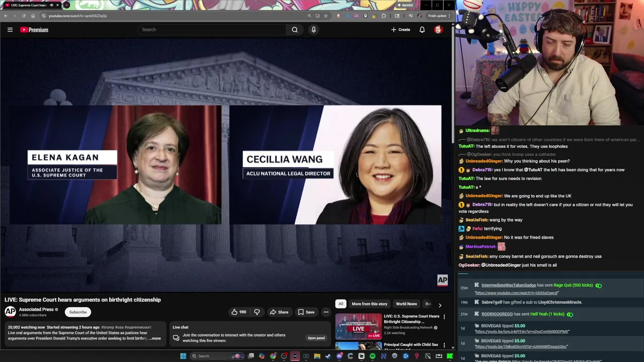Open File Explorer from the taskbar
The height and width of the screenshot is (362, 644).
[x=317, y=356]
